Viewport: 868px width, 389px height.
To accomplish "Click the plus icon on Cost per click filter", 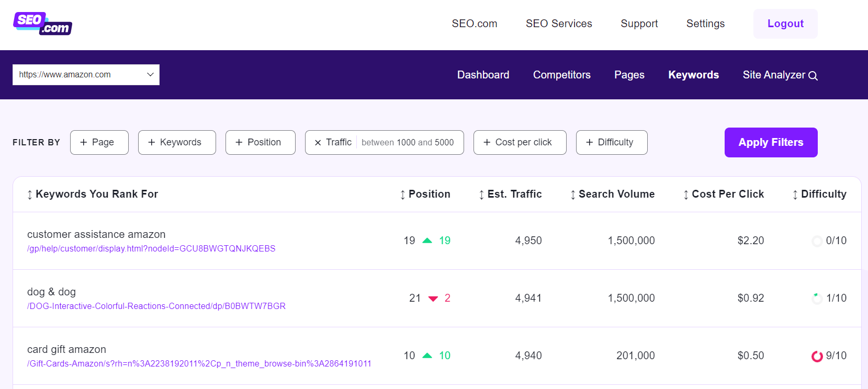I will pos(487,142).
